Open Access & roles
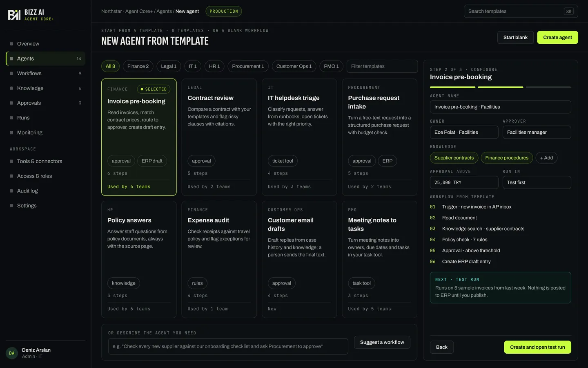This screenshot has height=368, width=588. pos(45,176)
